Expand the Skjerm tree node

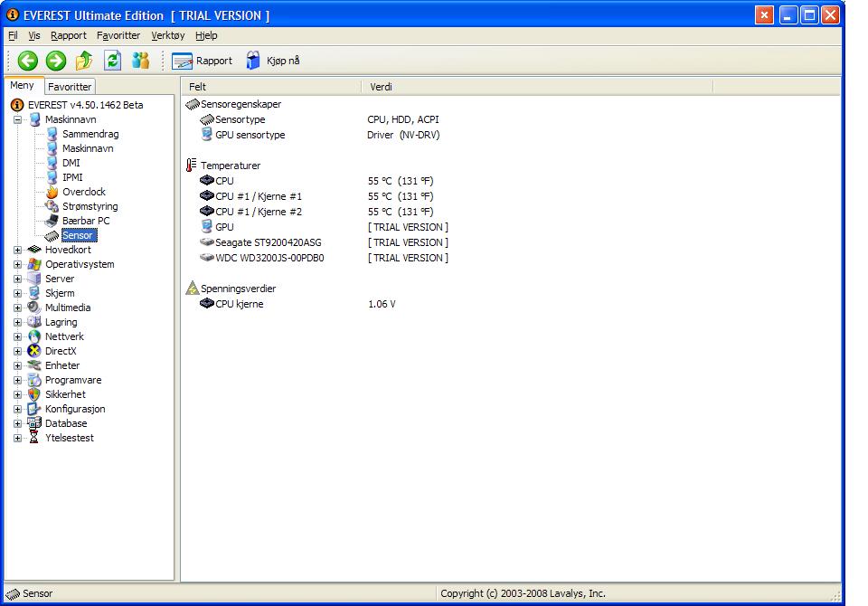[x=18, y=293]
